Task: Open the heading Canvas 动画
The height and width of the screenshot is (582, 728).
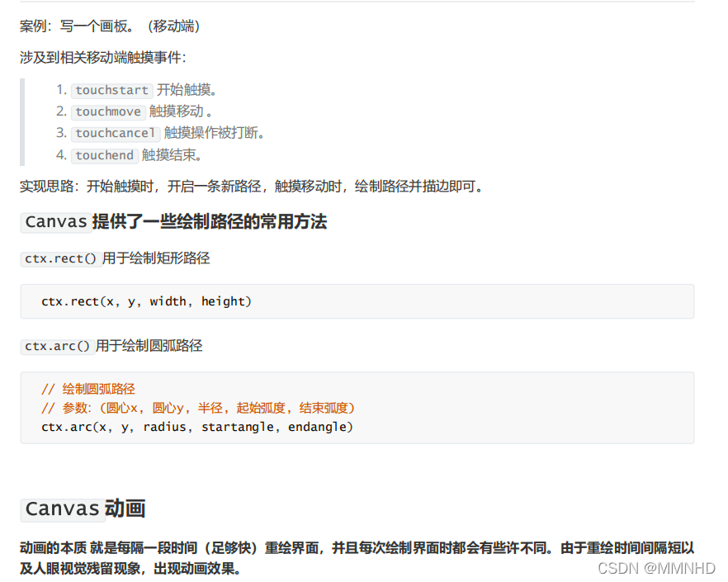Action: point(83,510)
